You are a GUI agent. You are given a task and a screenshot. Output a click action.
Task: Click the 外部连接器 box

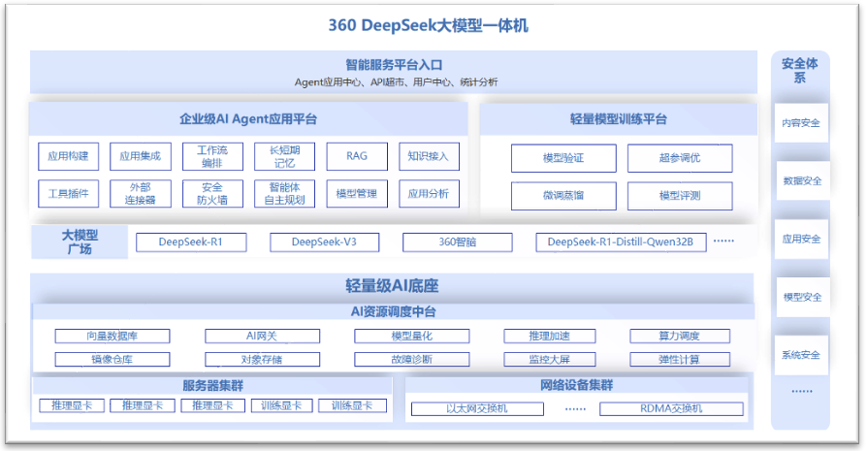tap(140, 194)
